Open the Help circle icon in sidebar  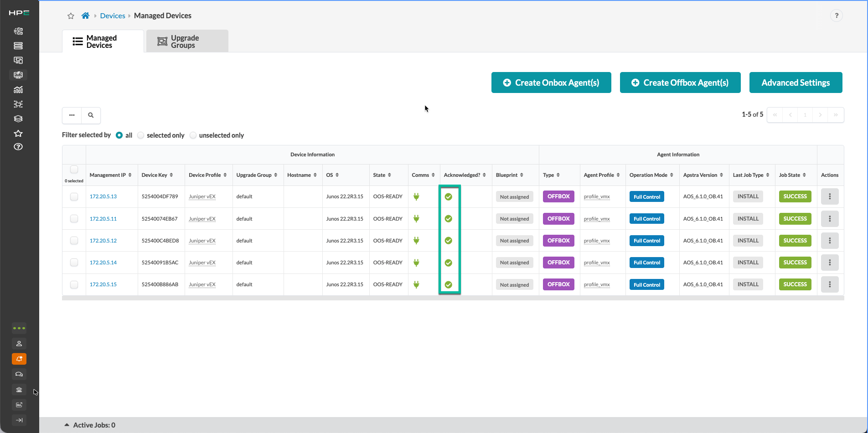pyautogui.click(x=18, y=147)
